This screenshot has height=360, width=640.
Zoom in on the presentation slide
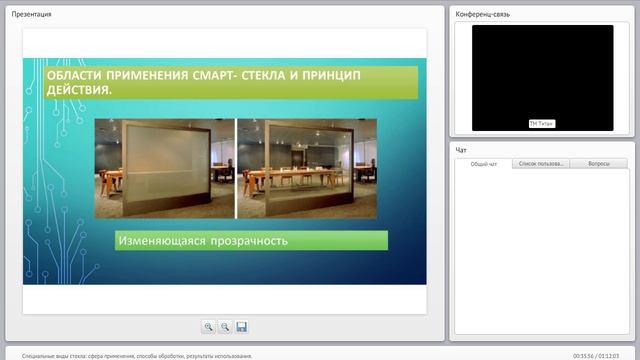(208, 327)
